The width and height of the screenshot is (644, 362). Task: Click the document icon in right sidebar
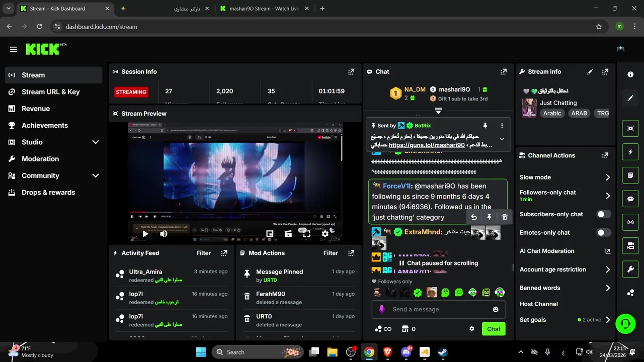[x=630, y=175]
